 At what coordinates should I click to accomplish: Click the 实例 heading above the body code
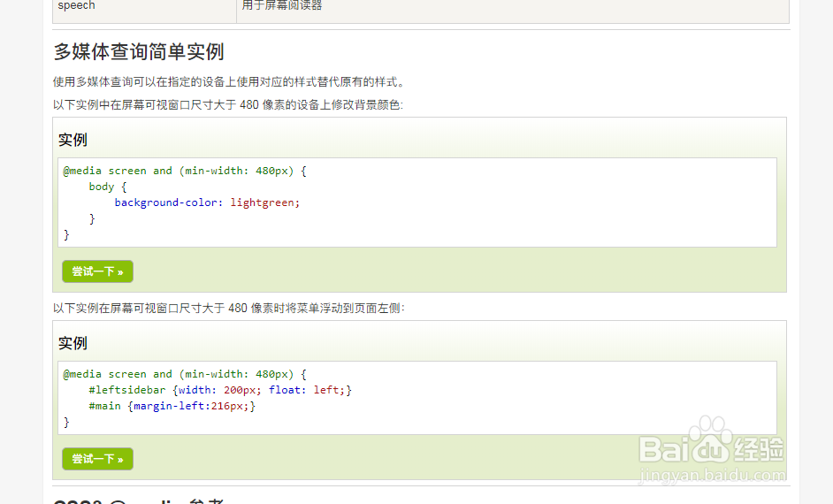pyautogui.click(x=73, y=140)
